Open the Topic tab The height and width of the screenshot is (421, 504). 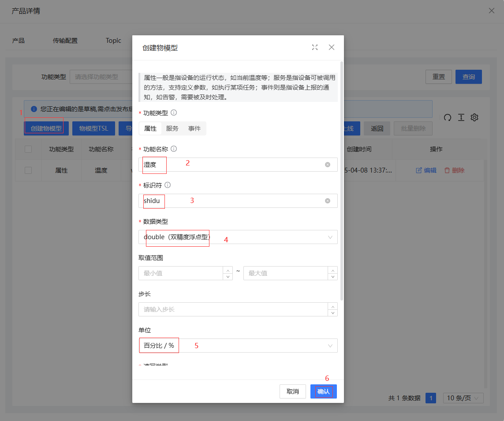pyautogui.click(x=113, y=41)
